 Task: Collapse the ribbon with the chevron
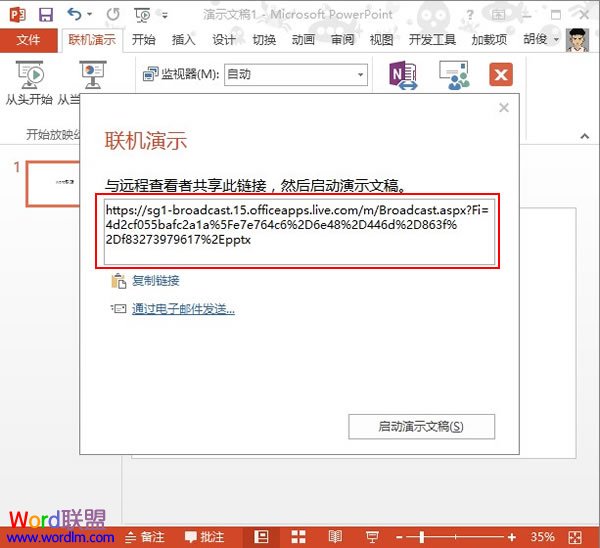(x=584, y=136)
